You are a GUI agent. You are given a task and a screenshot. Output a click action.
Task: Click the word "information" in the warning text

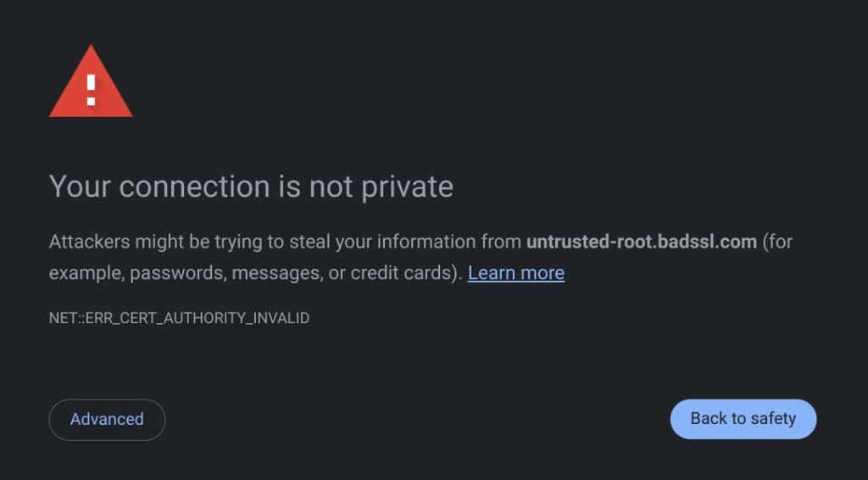click(426, 242)
